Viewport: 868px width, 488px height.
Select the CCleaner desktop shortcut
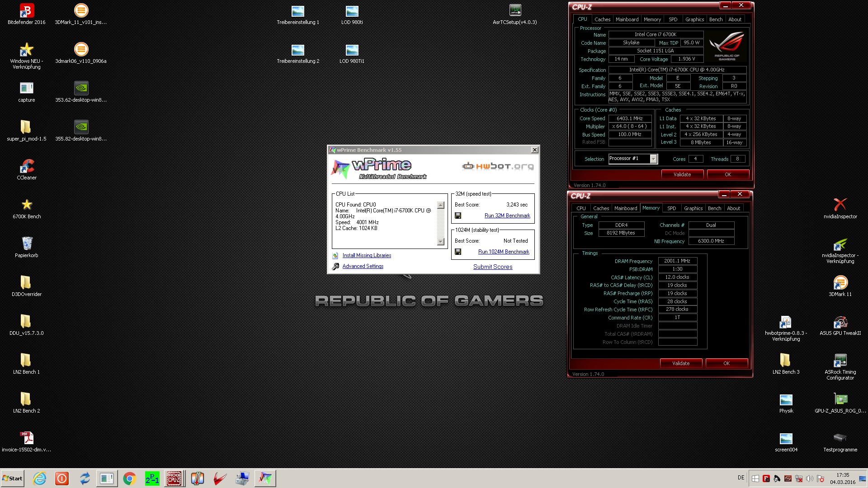[26, 169]
